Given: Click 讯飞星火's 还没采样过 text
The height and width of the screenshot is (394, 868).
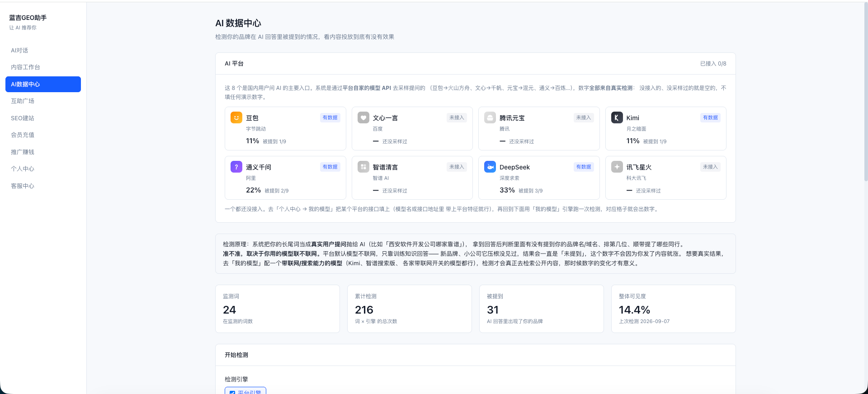Looking at the screenshot, I should tap(648, 191).
